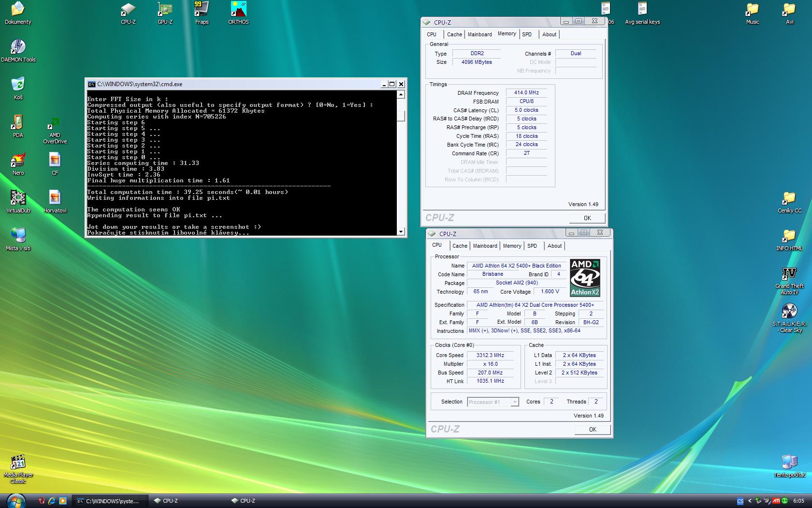
Task: Launch the GPU-Z desktop shortcut
Action: coord(165,13)
